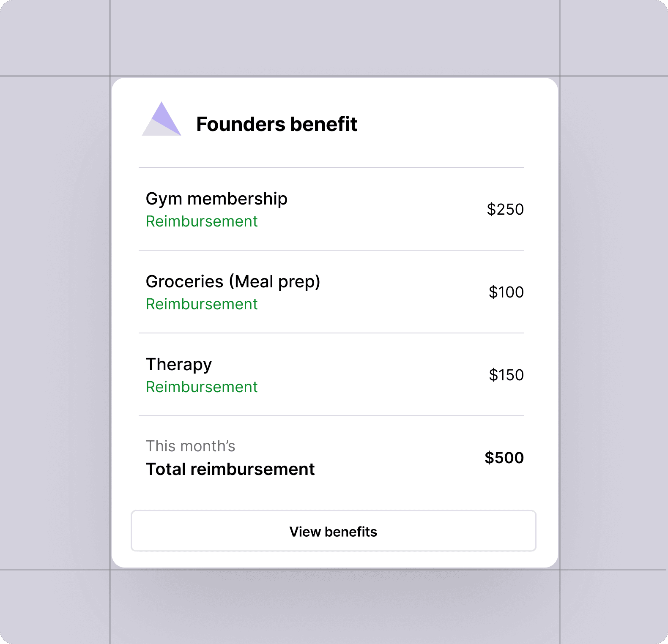Click divider above This month's total
The width and height of the screenshot is (668, 644).
click(331, 416)
